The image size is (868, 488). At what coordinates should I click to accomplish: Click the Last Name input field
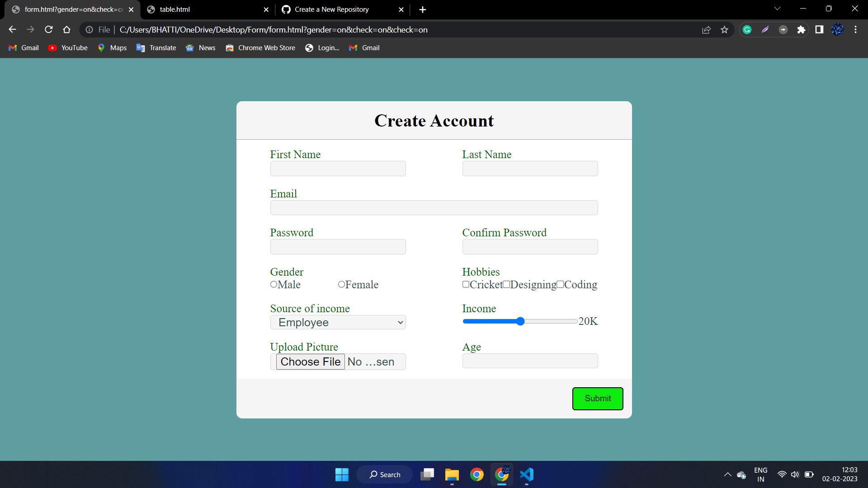[x=530, y=169]
